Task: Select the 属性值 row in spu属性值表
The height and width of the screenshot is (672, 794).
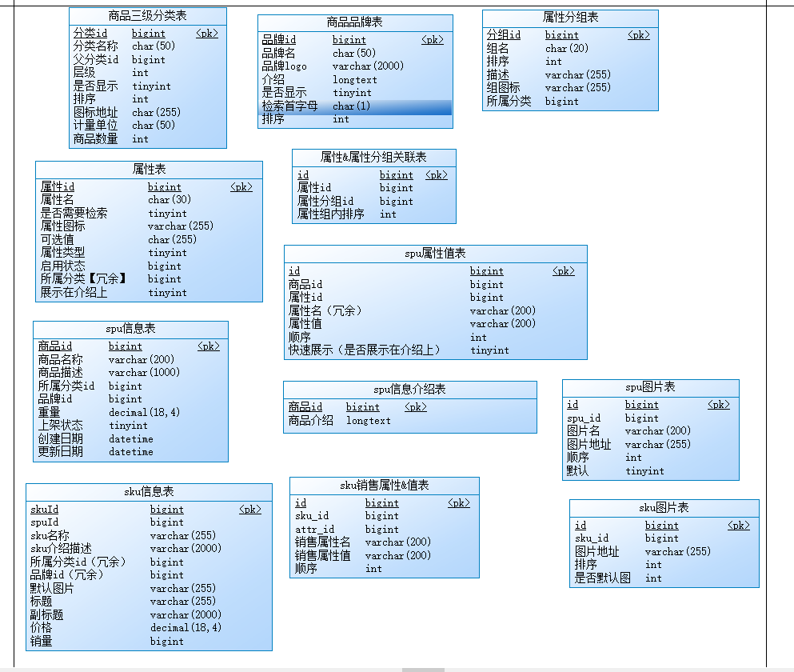Action: (436, 324)
